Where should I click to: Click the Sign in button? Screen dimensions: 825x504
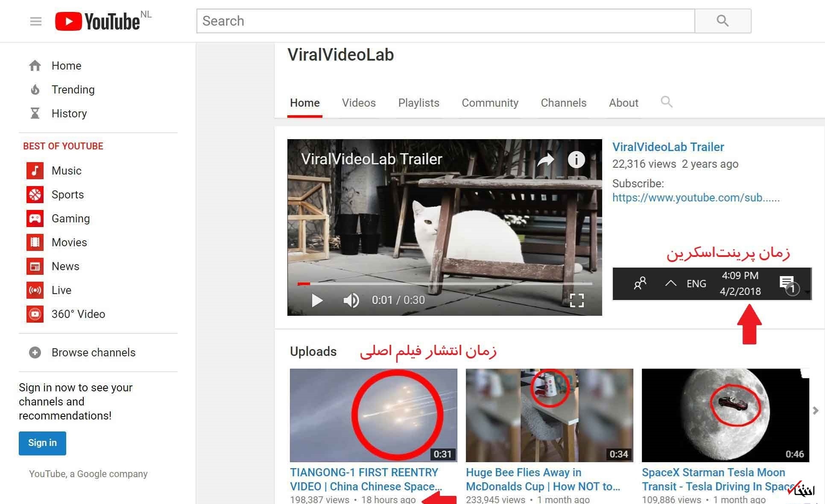42,443
